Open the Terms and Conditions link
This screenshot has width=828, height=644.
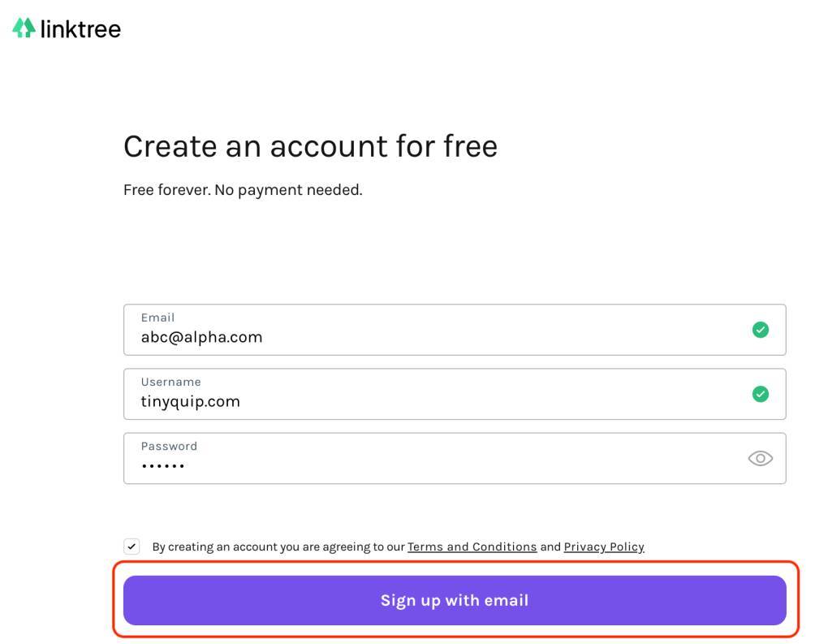(472, 547)
